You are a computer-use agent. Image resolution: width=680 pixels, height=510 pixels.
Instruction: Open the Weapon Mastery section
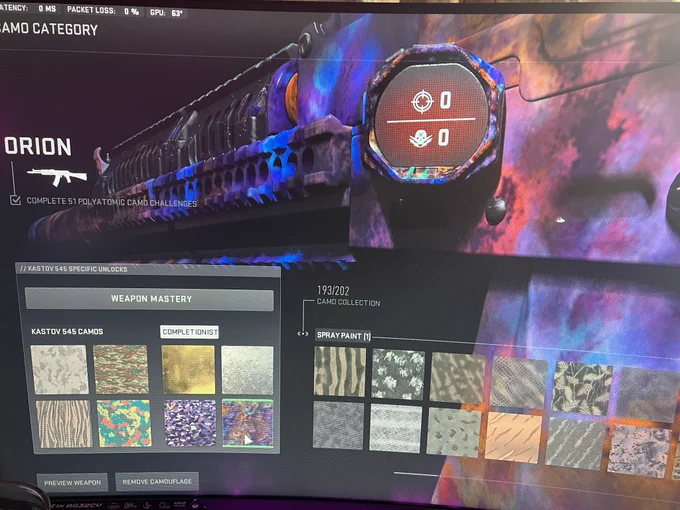click(x=149, y=299)
